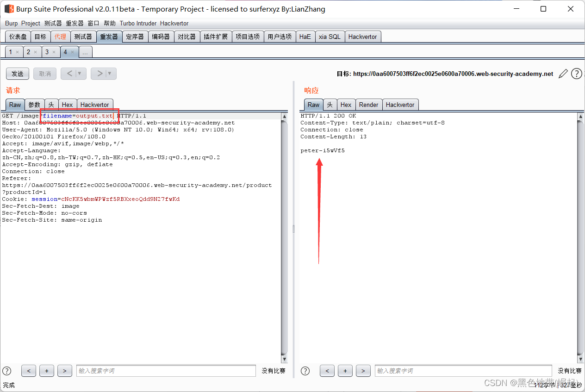This screenshot has width=585, height=392.
Task: Select the request 参数 tab
Action: (34, 105)
